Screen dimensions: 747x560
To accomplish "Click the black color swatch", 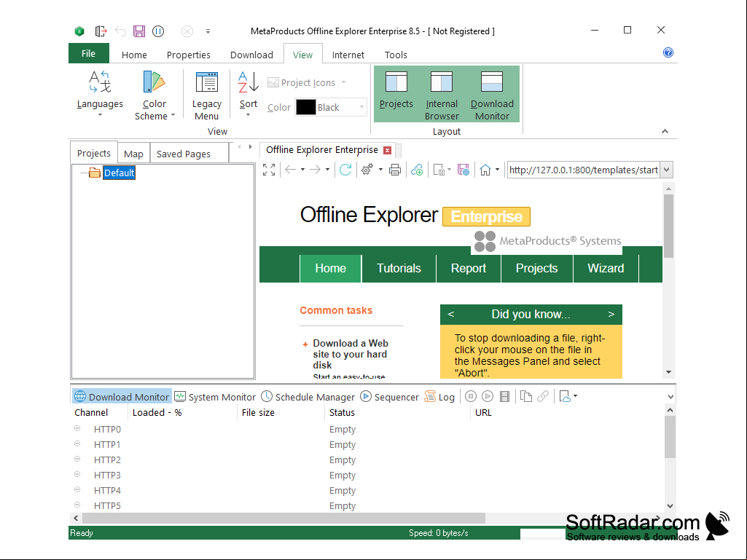I will [306, 107].
